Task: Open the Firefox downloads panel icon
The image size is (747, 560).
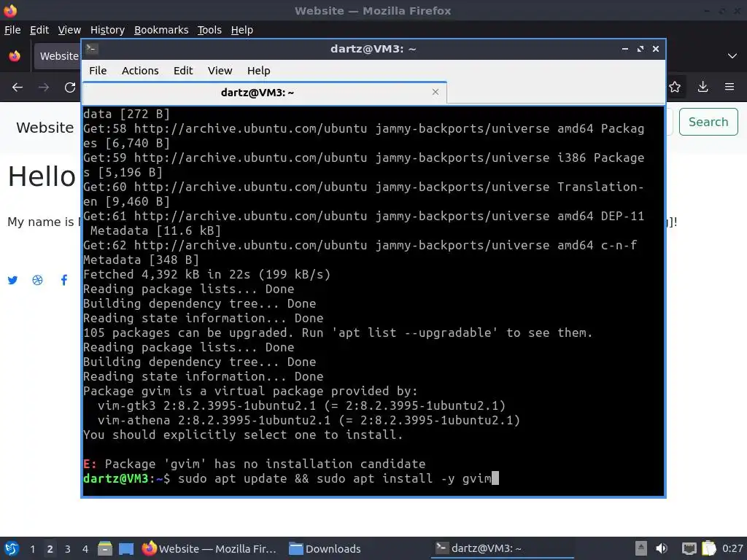Action: click(703, 87)
